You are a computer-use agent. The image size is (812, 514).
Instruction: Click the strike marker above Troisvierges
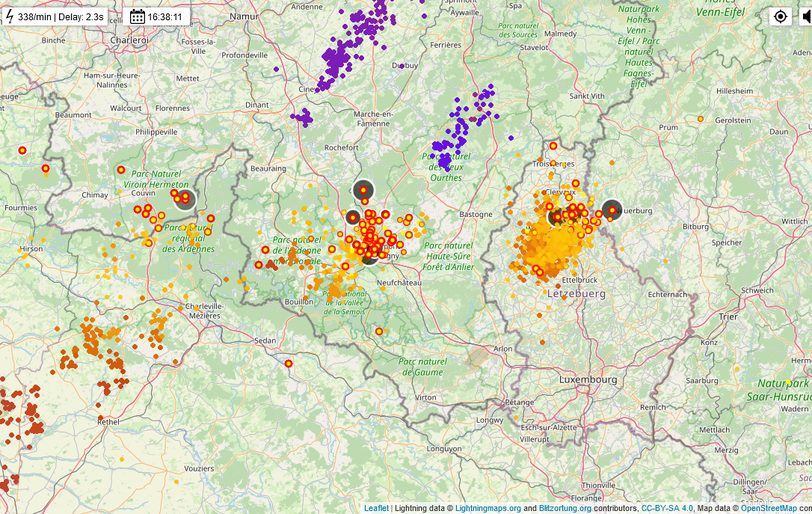coord(553,146)
